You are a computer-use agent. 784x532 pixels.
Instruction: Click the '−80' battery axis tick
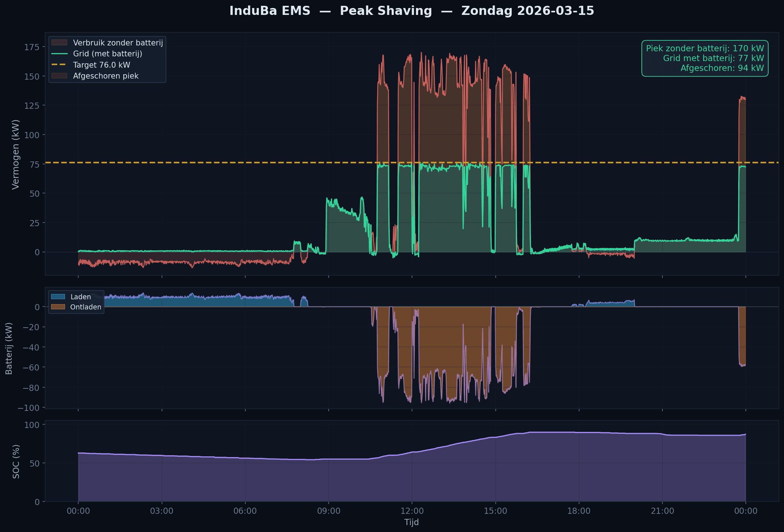coord(31,388)
